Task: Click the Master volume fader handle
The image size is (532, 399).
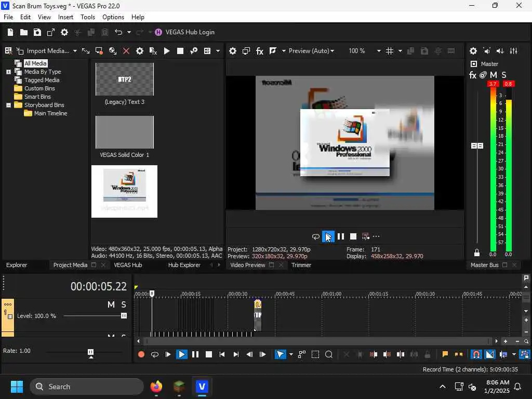Action: [x=477, y=145]
